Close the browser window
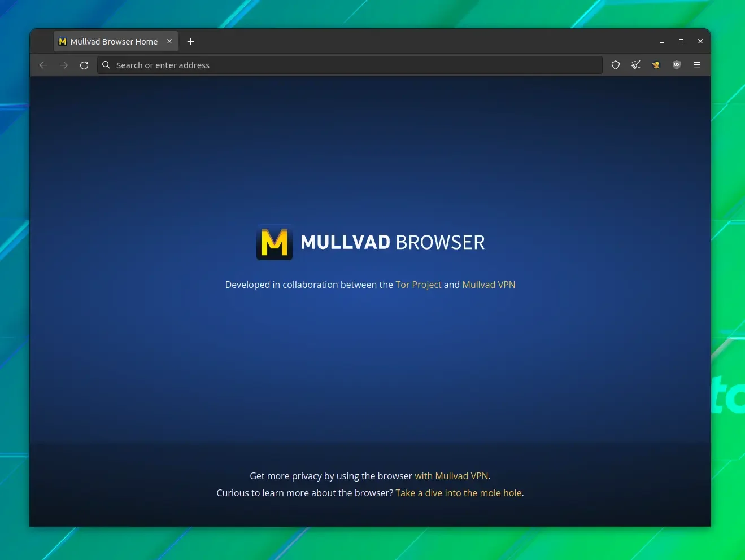This screenshot has width=745, height=560. coord(700,41)
